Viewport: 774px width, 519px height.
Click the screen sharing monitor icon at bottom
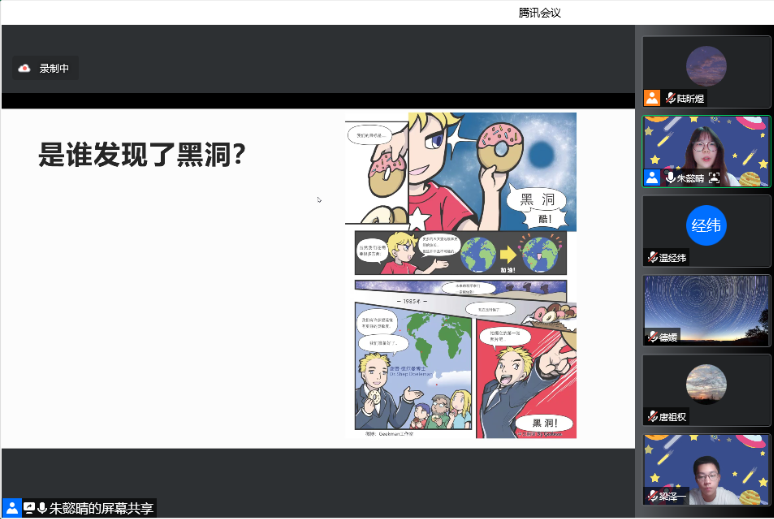(29, 508)
